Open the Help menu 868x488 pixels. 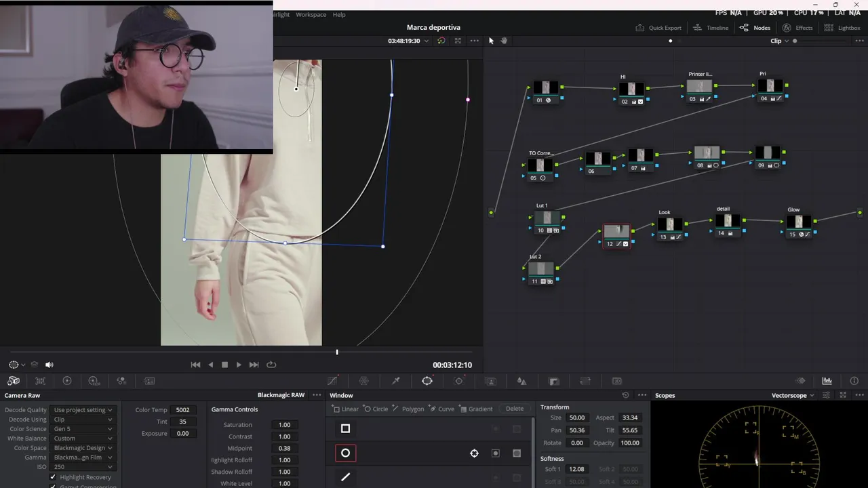339,14
